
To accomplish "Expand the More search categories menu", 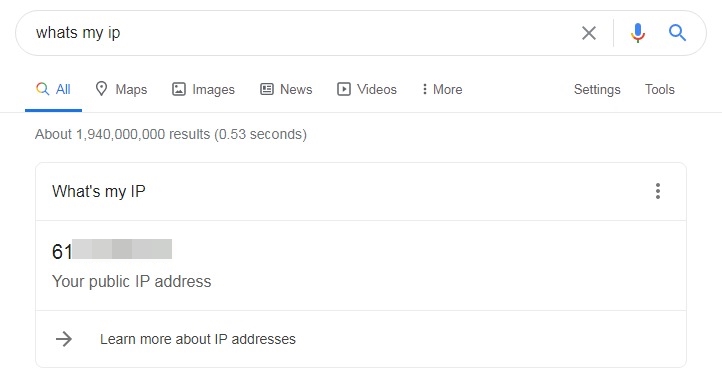I will pyautogui.click(x=442, y=89).
